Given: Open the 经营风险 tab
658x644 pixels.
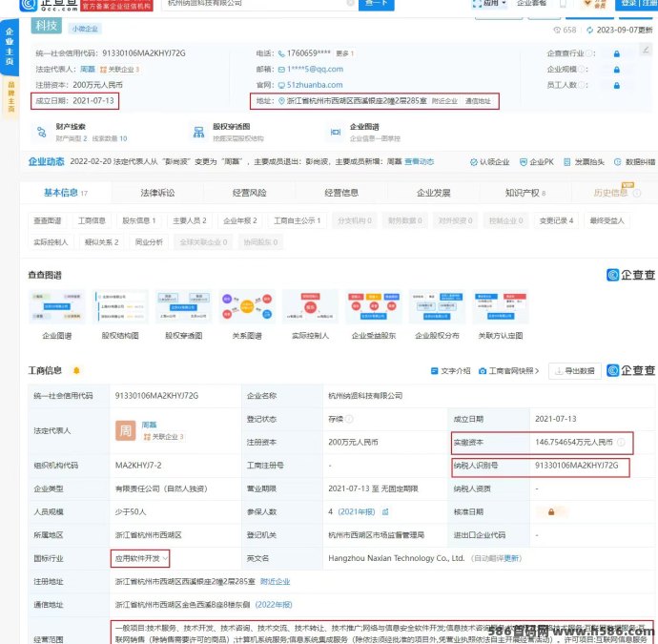Looking at the screenshot, I should point(249,193).
